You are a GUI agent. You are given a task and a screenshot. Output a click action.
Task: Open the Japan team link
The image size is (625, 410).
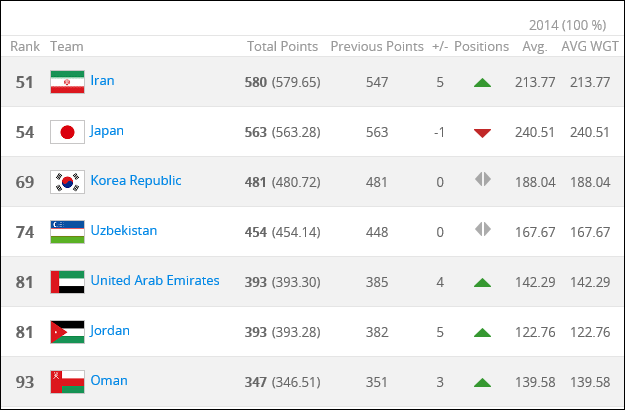coord(107,131)
